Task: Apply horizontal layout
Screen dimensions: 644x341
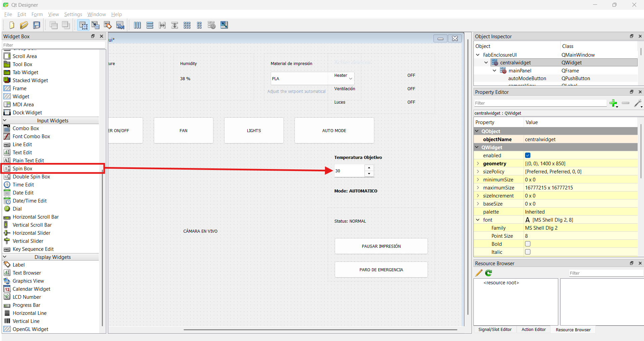Action: pos(137,25)
